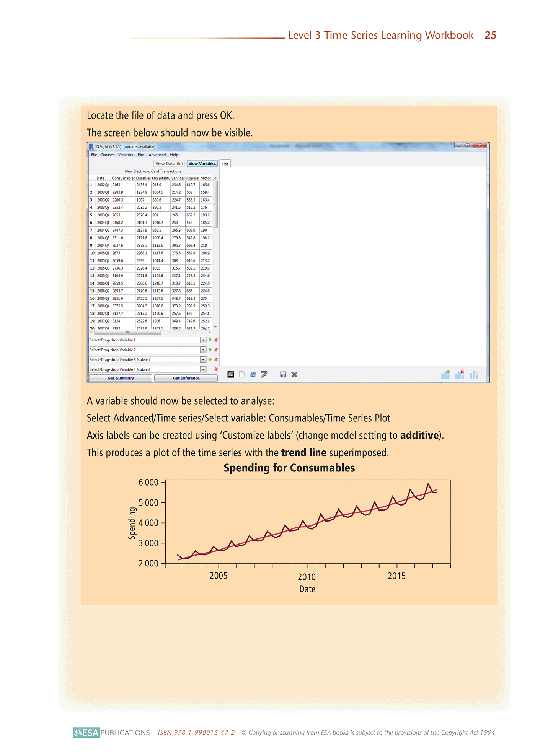Open the Advanced menu
The width and height of the screenshot is (553, 756).
[157, 155]
